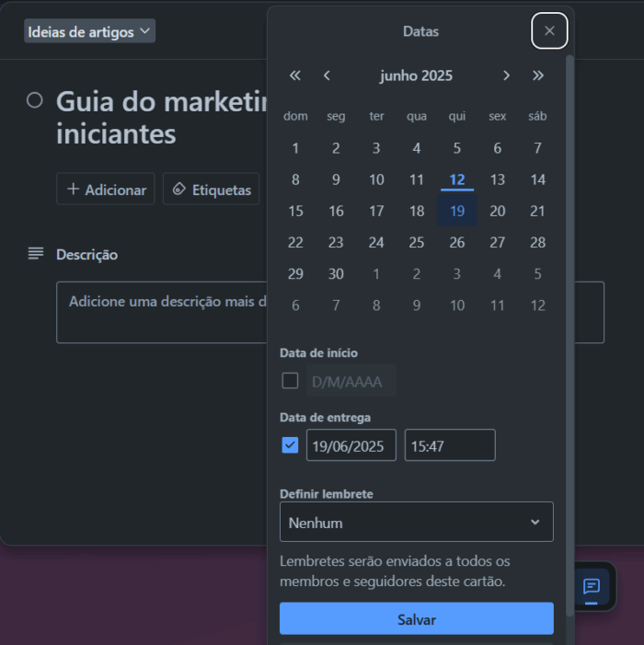This screenshot has width=644, height=645.
Task: Open the comments activity icon
Action: click(592, 586)
